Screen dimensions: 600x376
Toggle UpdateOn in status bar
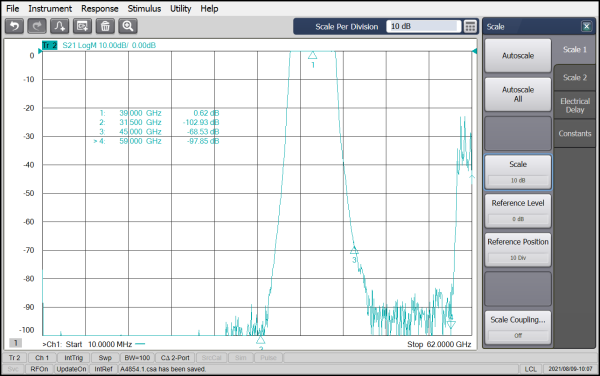coord(71,369)
